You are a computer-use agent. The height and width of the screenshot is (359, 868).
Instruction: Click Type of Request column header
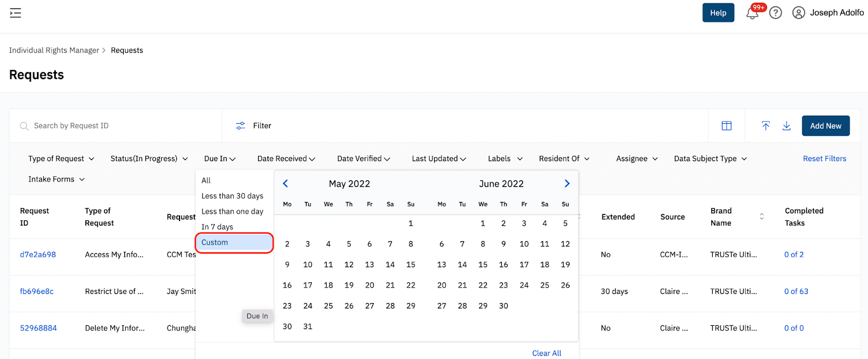click(x=99, y=217)
